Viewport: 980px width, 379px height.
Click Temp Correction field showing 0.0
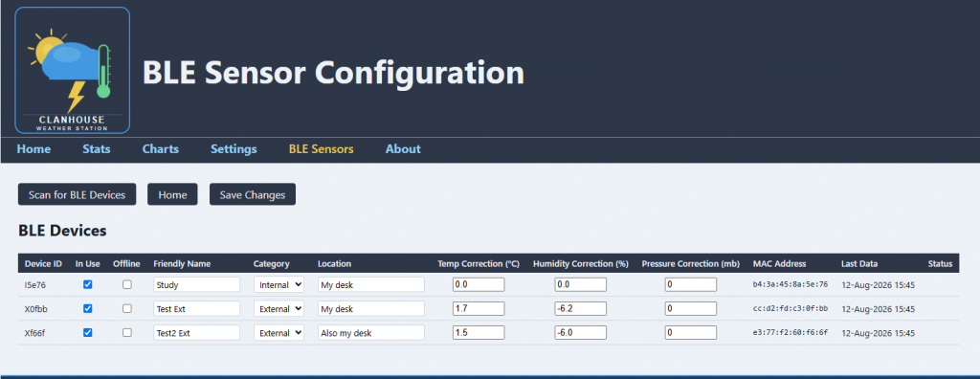(479, 284)
